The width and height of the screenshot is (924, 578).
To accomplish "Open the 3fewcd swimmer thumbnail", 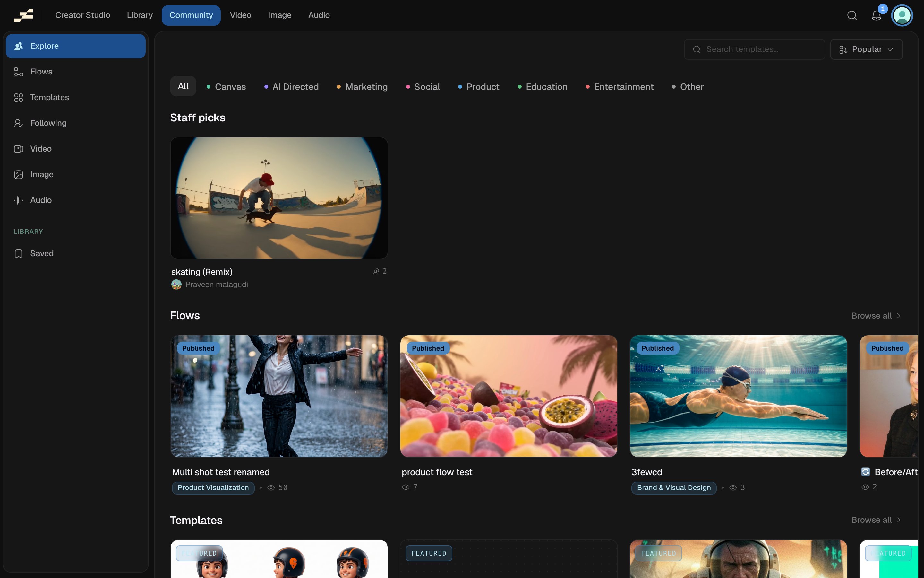I will [738, 396].
